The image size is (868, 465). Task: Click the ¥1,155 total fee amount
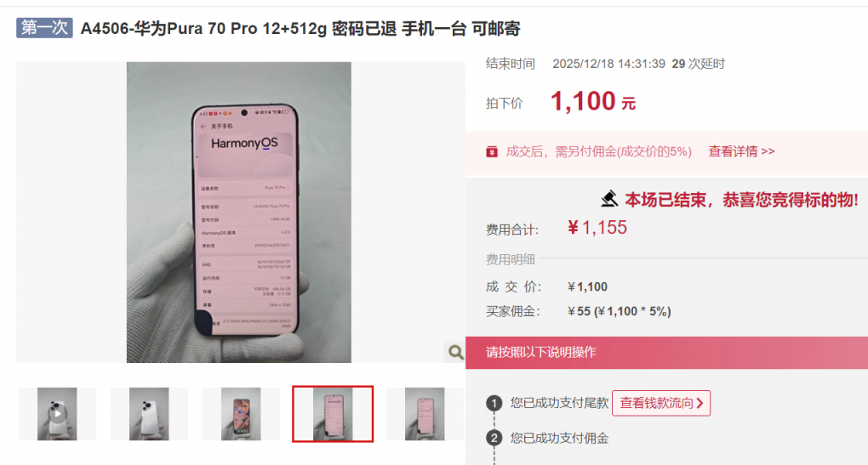tap(597, 227)
